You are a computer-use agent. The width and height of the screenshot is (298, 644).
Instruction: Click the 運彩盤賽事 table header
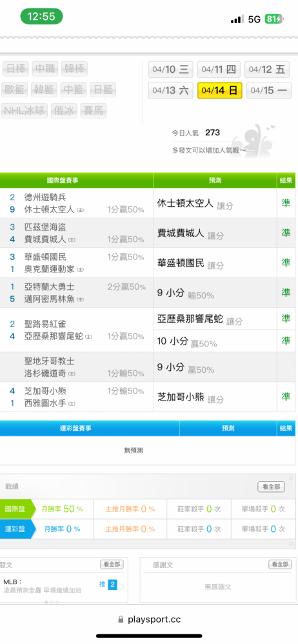point(90,428)
